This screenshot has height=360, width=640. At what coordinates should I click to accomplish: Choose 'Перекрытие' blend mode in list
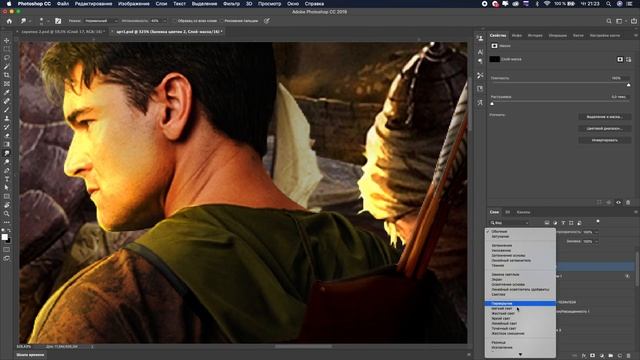520,304
